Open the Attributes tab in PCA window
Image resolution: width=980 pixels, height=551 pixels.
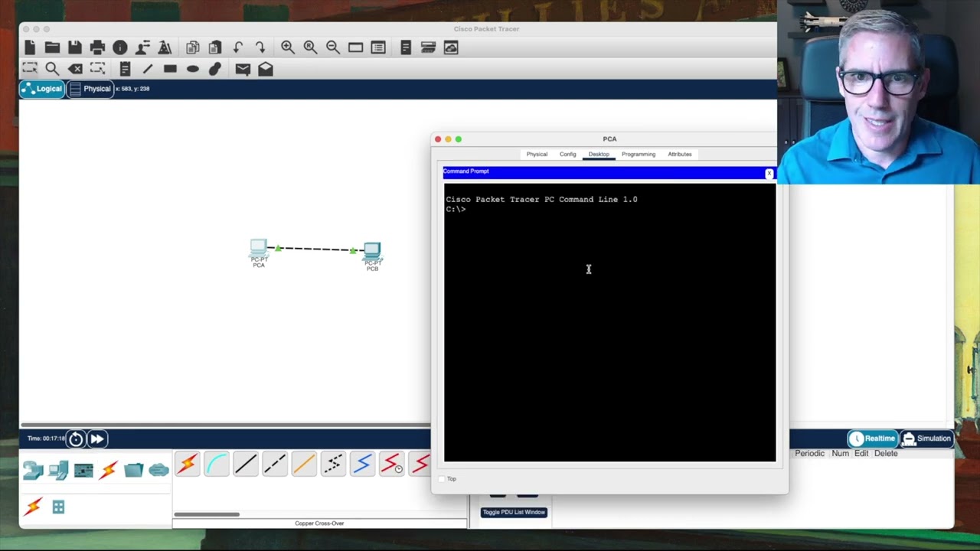tap(680, 154)
